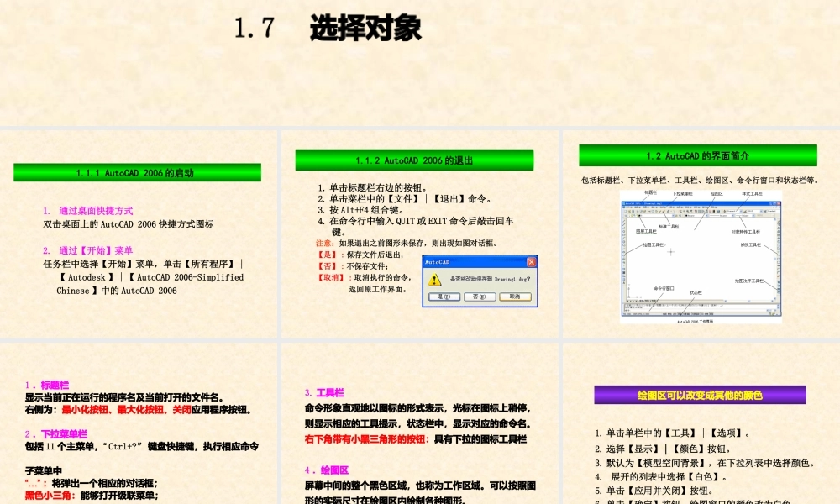
Task: Click the step 4. 展开的列表中选择【白色】
Action: [x=661, y=476]
